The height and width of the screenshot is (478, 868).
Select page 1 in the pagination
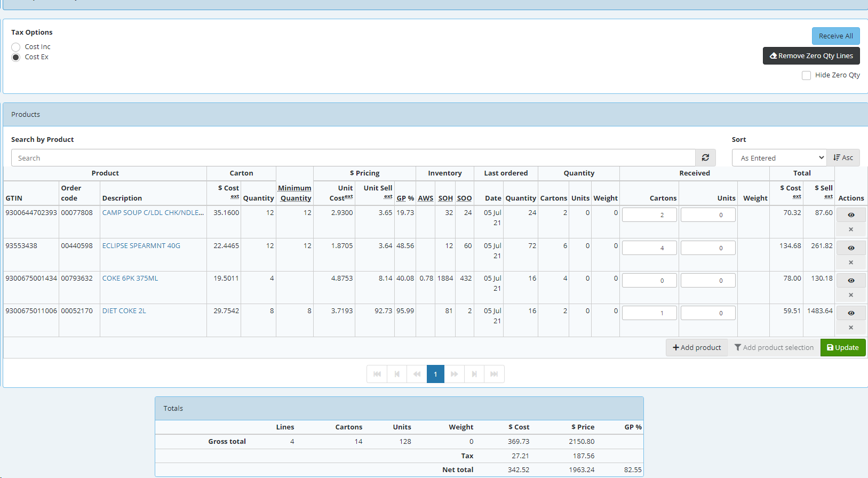click(435, 374)
